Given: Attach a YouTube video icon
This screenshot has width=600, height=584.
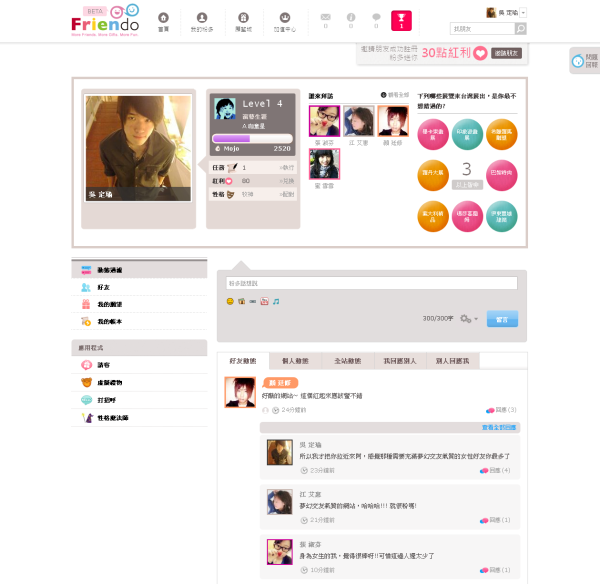Looking at the screenshot, I should coord(264,302).
